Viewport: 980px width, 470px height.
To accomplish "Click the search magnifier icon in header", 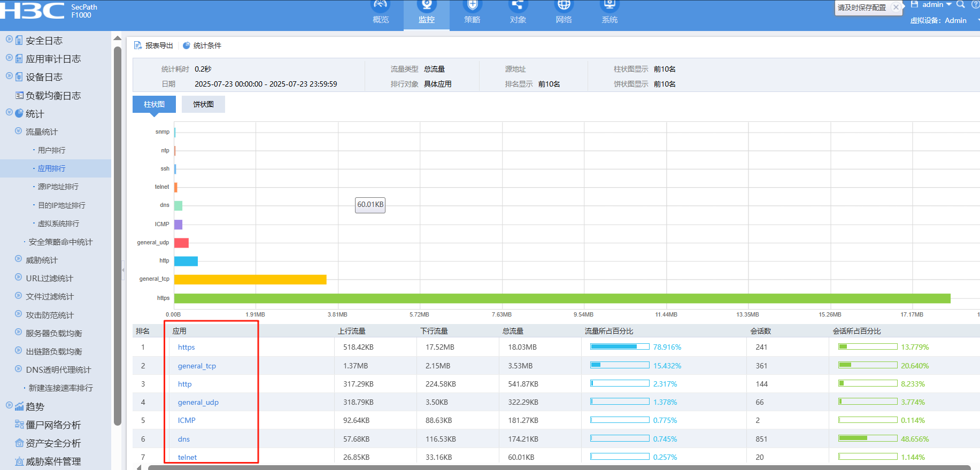I will point(960,5).
